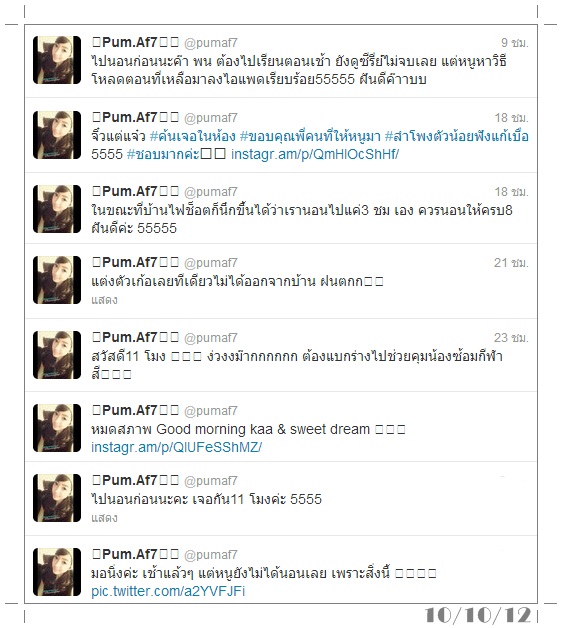Click the @pumaf7 handle on the 23 ชม. tweet

pos(211,338)
